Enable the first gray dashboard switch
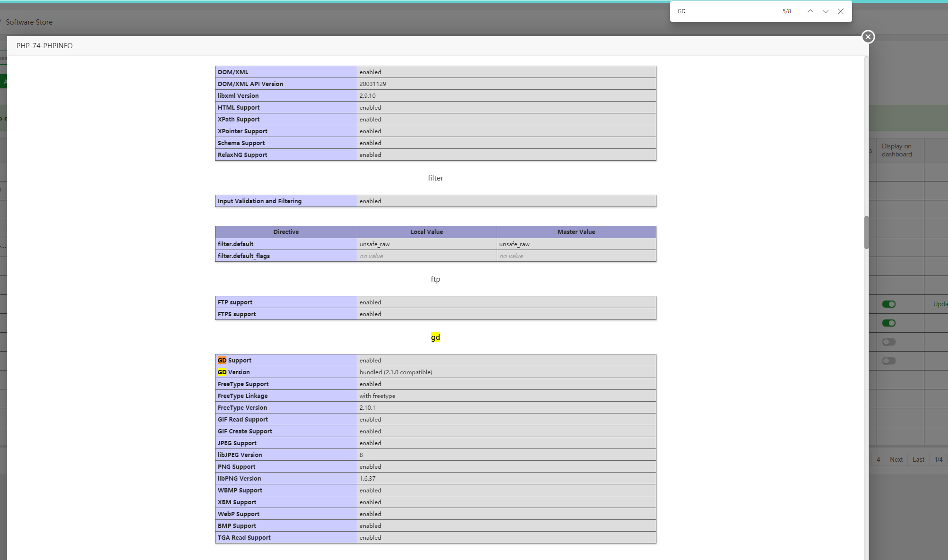 (x=888, y=342)
